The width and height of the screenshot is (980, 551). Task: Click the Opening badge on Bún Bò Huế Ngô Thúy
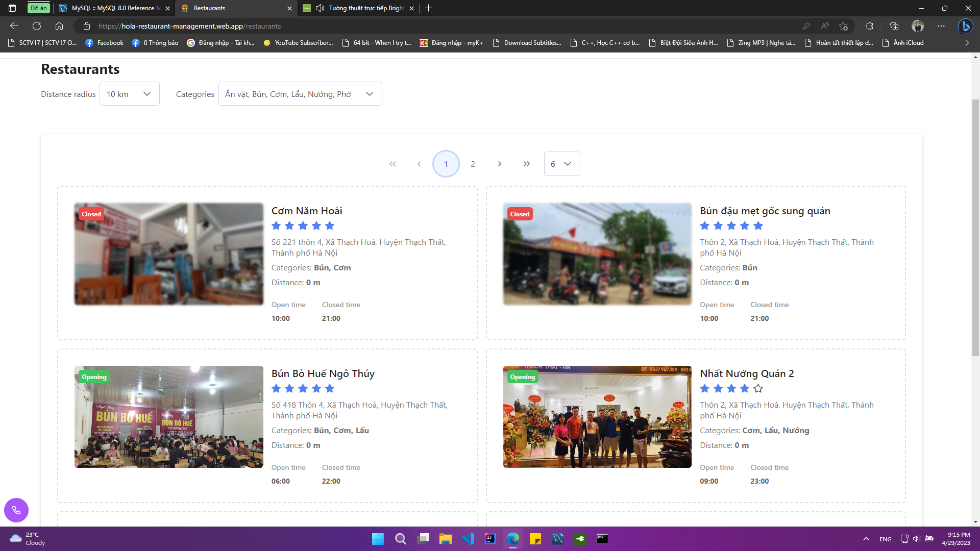[94, 377]
